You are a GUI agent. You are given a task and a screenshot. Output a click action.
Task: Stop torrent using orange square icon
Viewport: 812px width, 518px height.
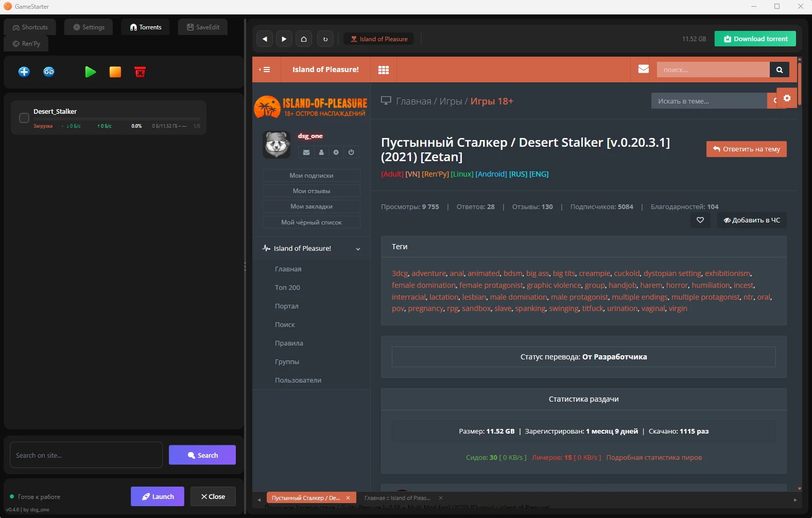click(x=115, y=72)
